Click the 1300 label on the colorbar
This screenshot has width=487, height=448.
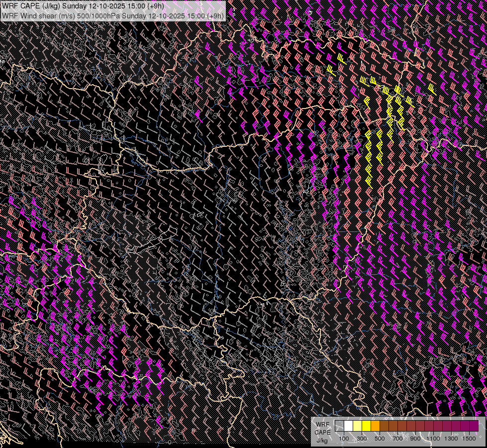click(x=451, y=439)
